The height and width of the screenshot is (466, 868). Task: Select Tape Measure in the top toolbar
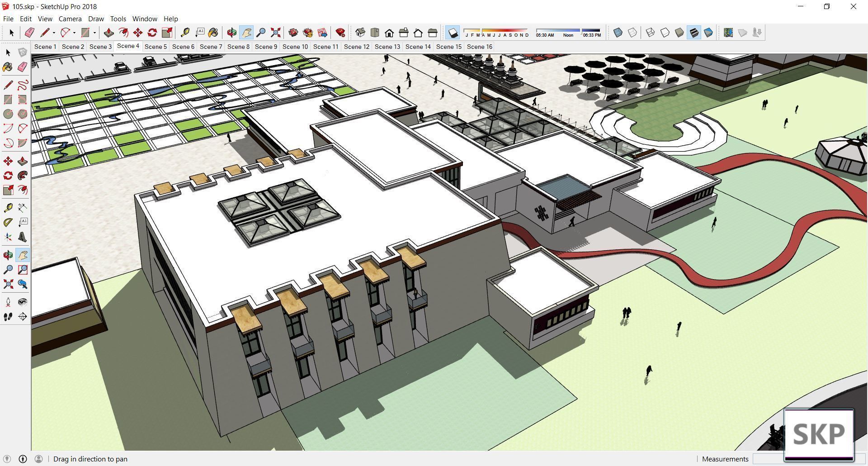click(x=184, y=33)
